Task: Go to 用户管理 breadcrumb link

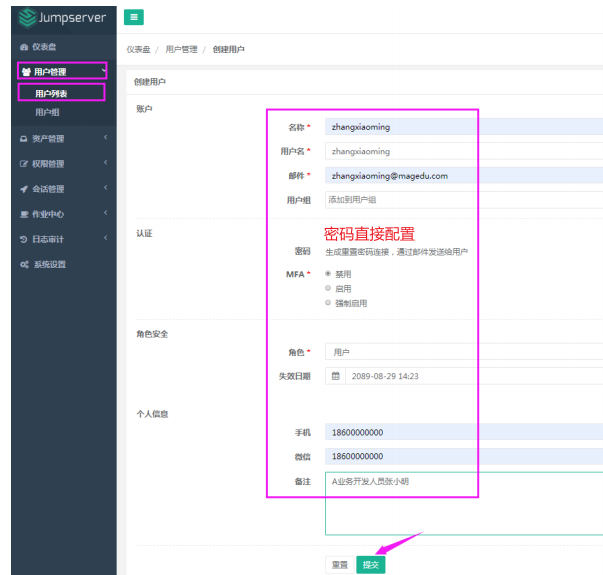Action: (182, 49)
